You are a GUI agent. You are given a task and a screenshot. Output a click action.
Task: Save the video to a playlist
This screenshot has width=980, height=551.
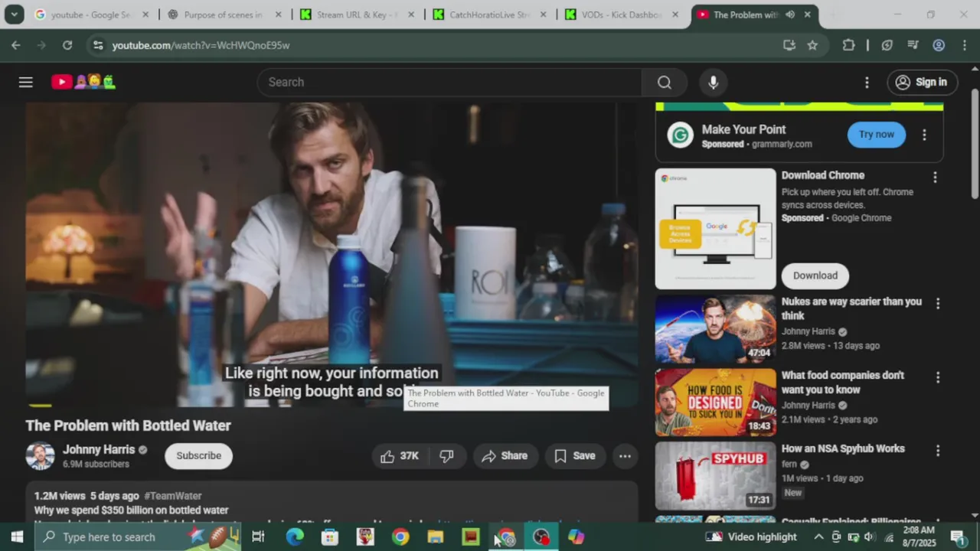click(x=574, y=455)
